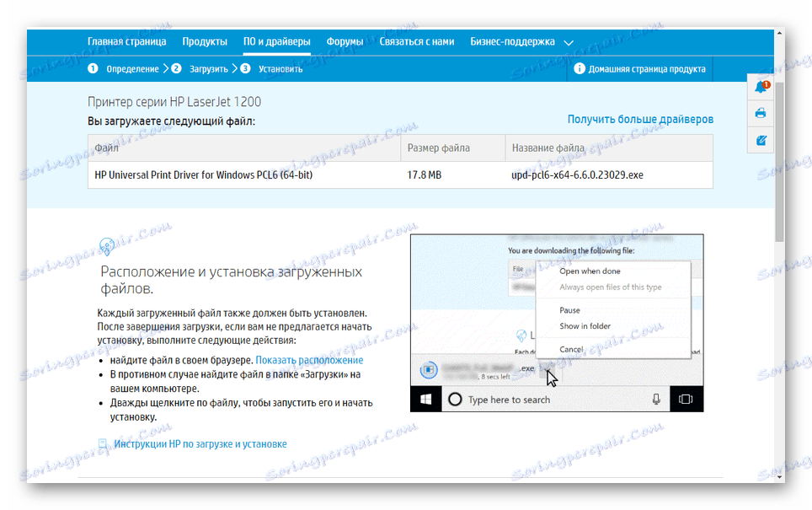The height and width of the screenshot is (510, 812).
Task: Go to Определение step
Action: pos(132,69)
